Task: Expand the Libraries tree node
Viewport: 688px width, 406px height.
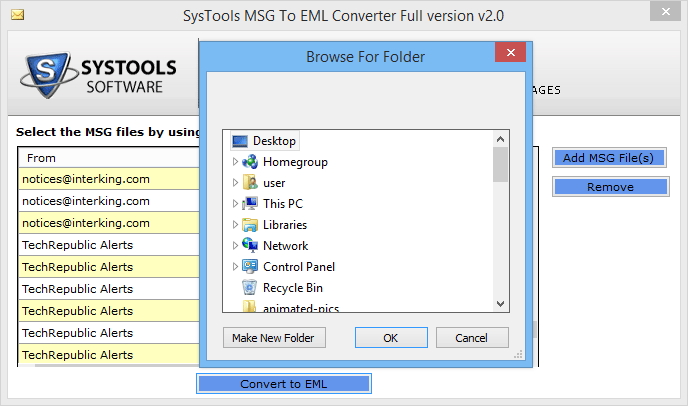Action: 235,225
